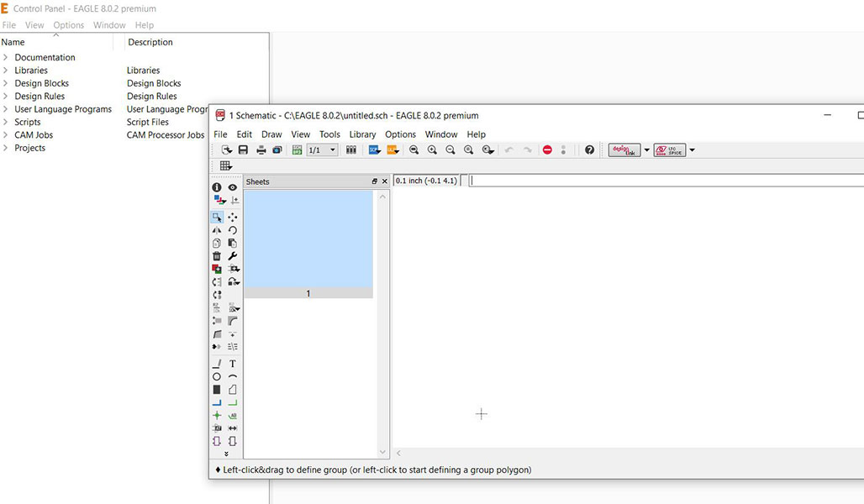Expand CAM Jobs tree node

pos(5,135)
